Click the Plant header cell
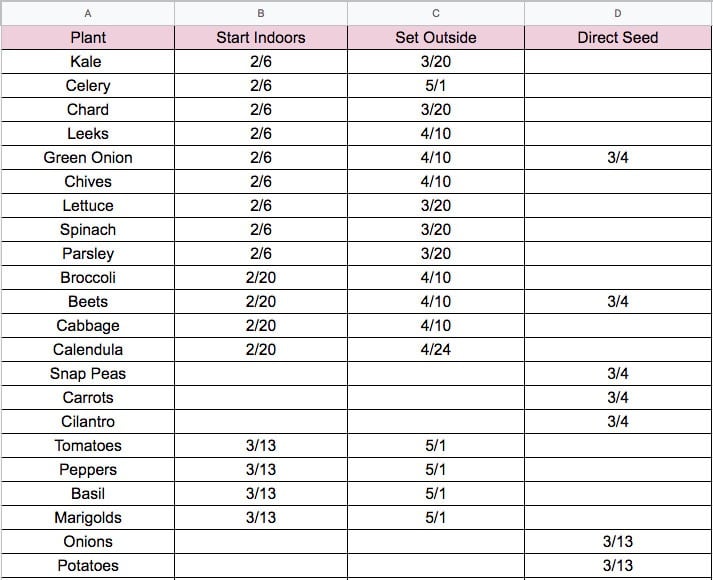Viewport: 713px width, 580px height. pos(88,37)
